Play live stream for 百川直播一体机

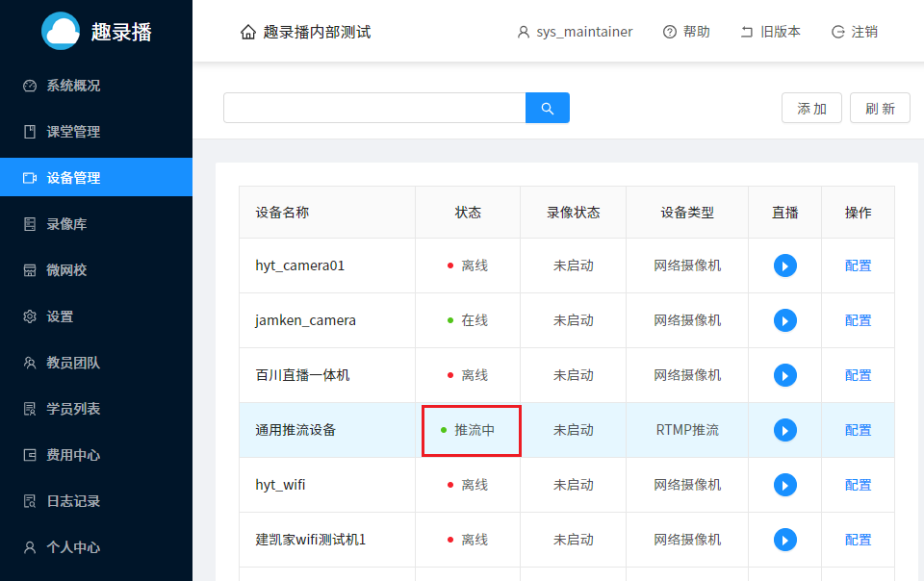click(785, 375)
